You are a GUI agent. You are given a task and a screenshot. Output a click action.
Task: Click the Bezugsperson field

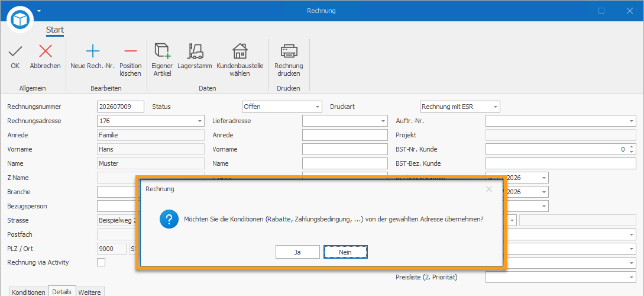point(117,206)
